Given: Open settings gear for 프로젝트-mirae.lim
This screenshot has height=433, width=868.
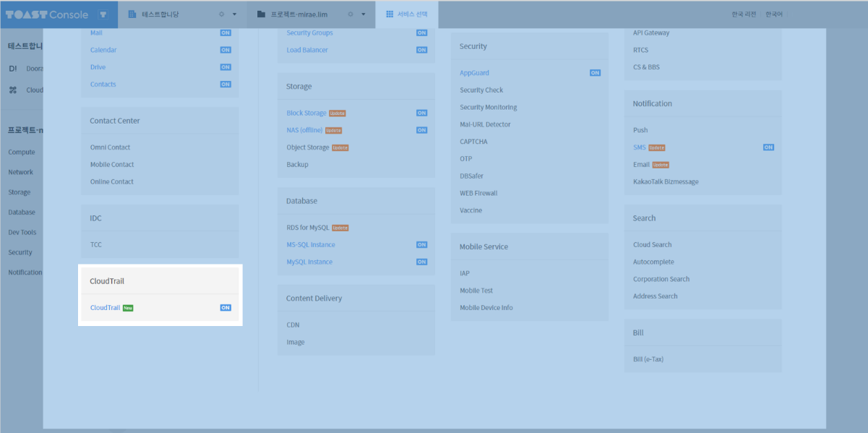Looking at the screenshot, I should pos(351,14).
